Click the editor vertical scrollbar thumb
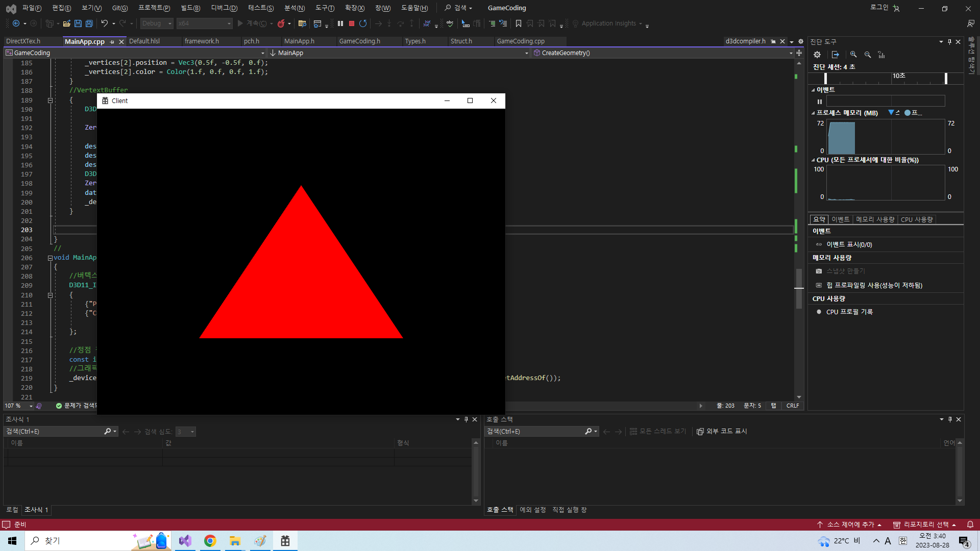The image size is (980, 551). 799,289
